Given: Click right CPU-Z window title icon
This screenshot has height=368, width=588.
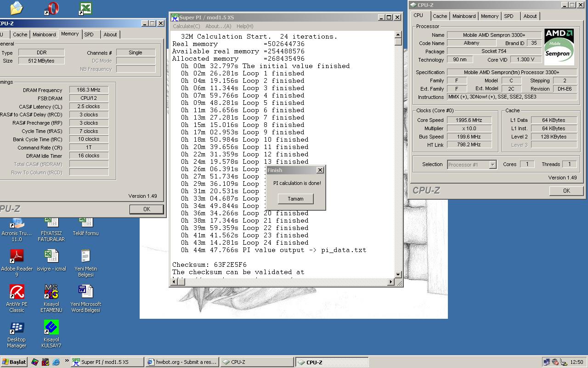Looking at the screenshot, I should click(413, 5).
